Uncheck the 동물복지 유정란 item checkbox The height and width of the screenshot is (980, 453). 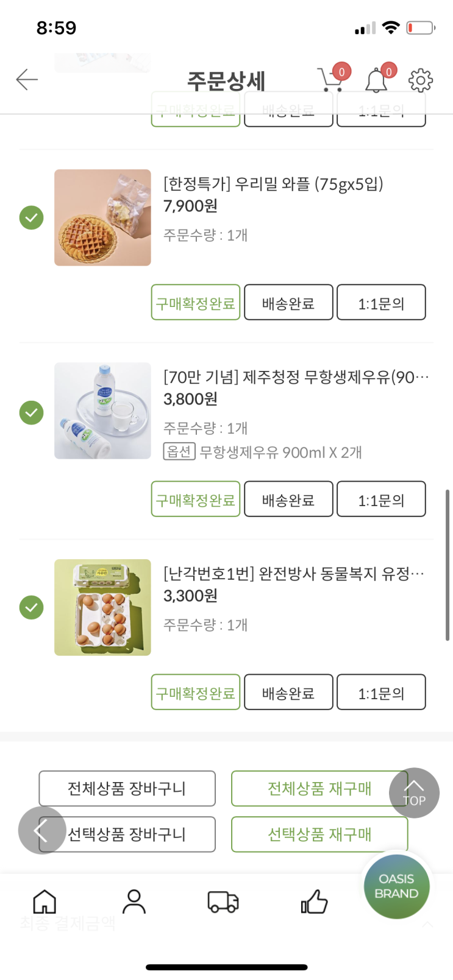pyautogui.click(x=32, y=607)
